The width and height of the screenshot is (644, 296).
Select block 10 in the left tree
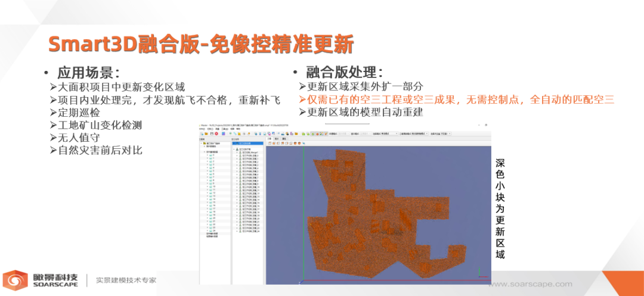[x=212, y=186]
